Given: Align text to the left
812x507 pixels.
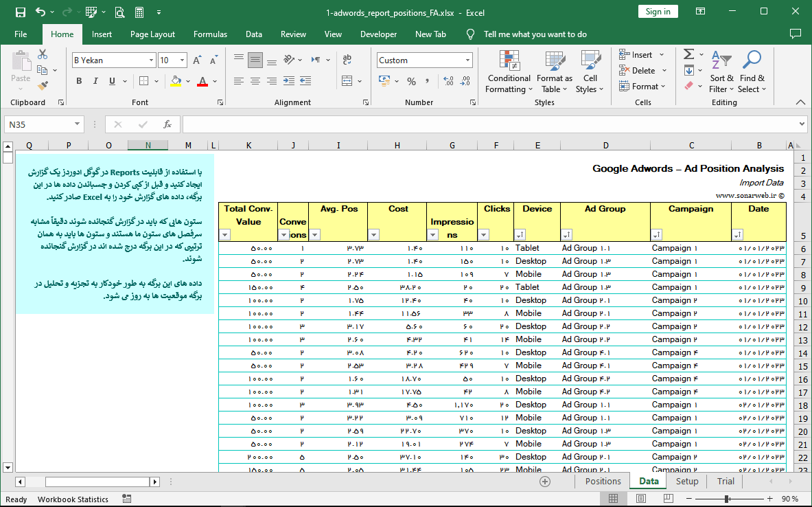Looking at the screenshot, I should 238,81.
